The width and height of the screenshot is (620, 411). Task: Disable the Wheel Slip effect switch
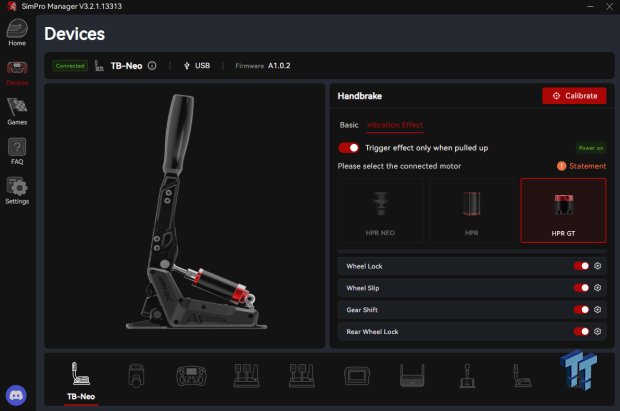(581, 288)
